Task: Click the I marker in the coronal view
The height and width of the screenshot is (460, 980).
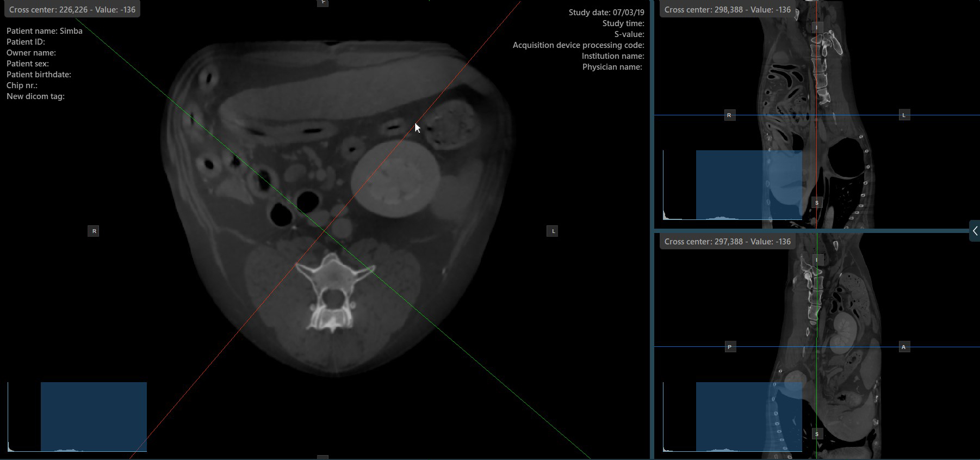Action: coord(816,27)
